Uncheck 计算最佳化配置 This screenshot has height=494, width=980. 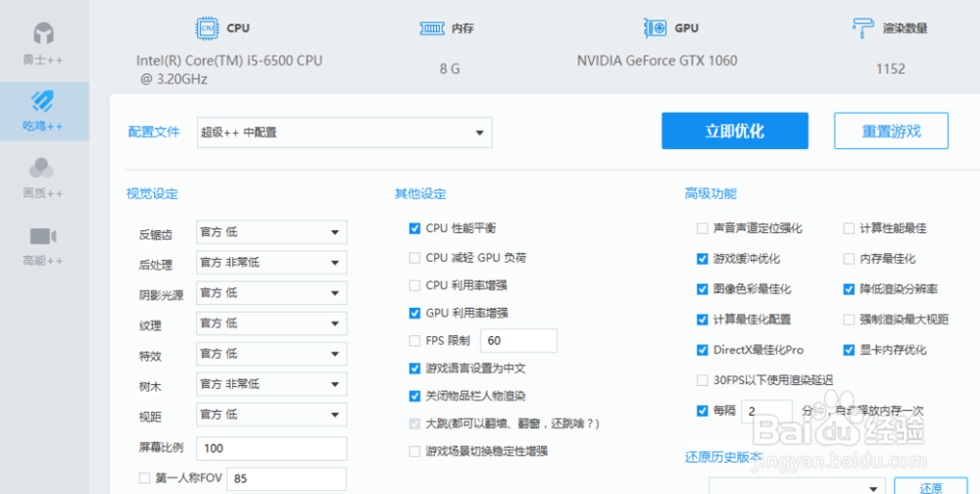coord(702,320)
